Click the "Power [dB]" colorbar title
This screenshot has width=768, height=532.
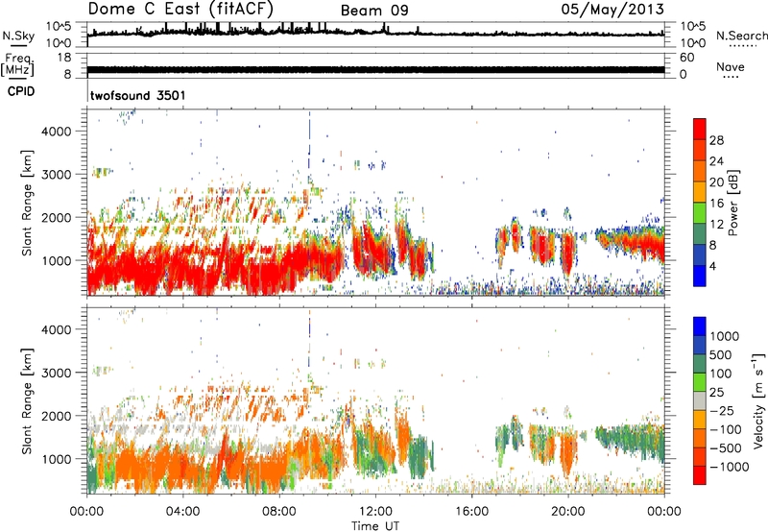pos(732,203)
